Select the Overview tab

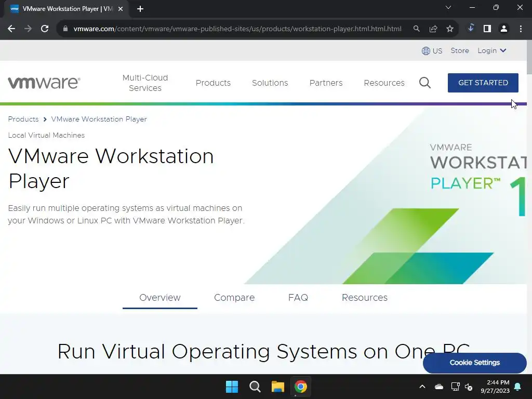click(x=160, y=298)
